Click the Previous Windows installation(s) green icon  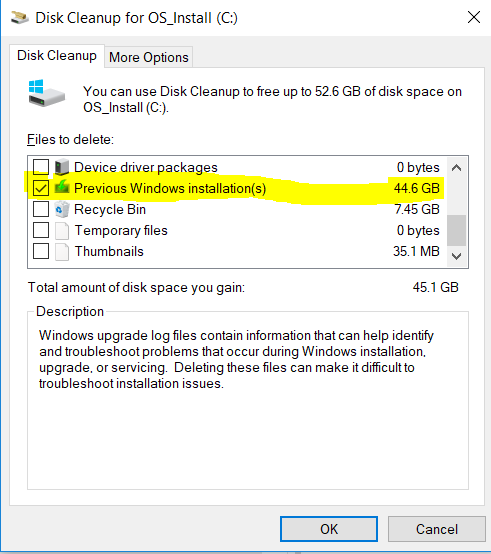[62, 187]
